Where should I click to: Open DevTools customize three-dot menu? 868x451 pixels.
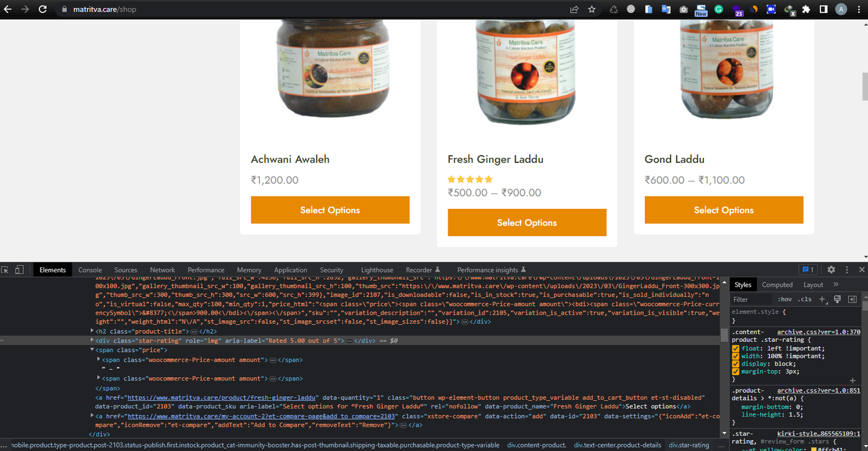click(x=847, y=270)
